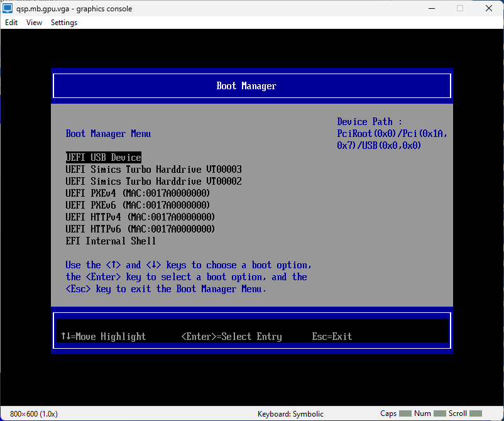Click the Keyboard: Symbolic status bar item
The width and height of the screenshot is (504, 421).
click(x=290, y=413)
